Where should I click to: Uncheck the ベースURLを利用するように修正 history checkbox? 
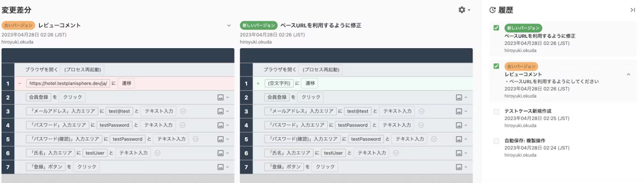[x=496, y=28]
